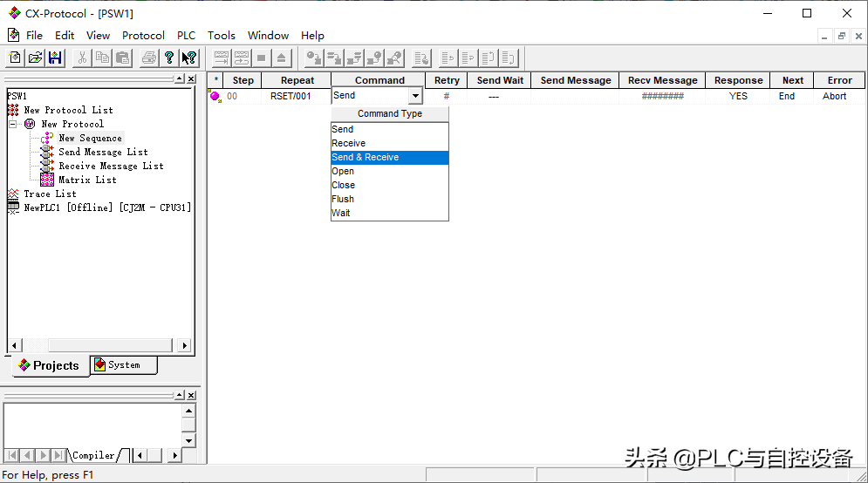Open the Tools menu

221,36
